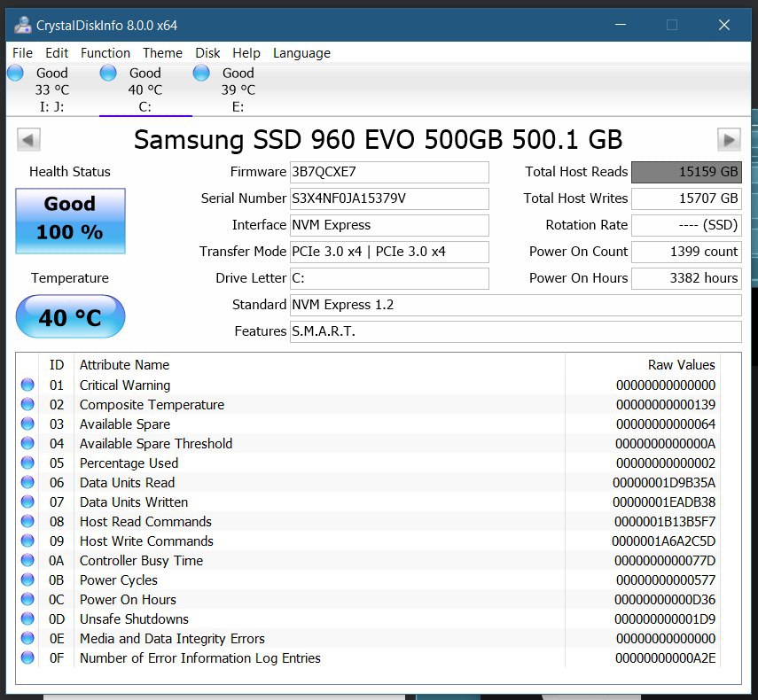Select the Data Units Written attribute row

(369, 502)
